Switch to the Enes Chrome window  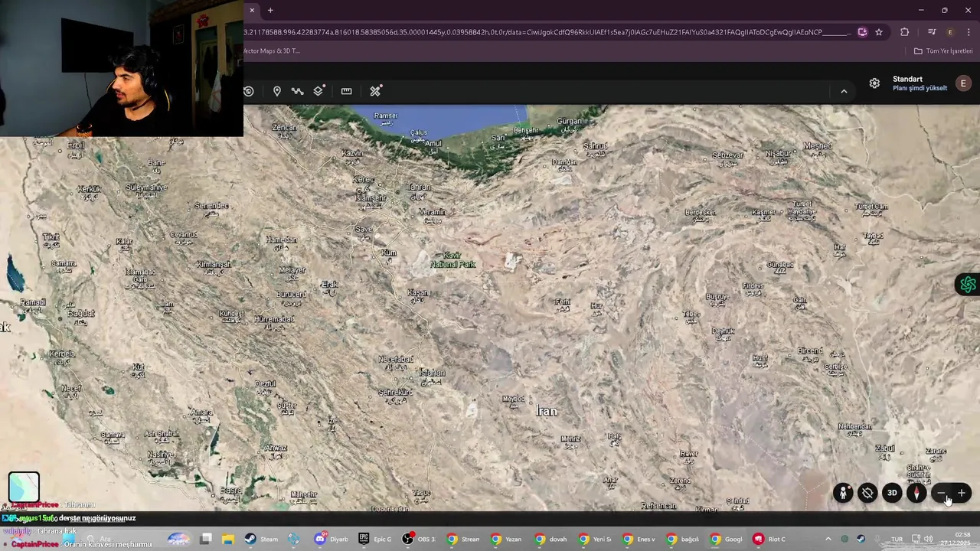pyautogui.click(x=638, y=539)
